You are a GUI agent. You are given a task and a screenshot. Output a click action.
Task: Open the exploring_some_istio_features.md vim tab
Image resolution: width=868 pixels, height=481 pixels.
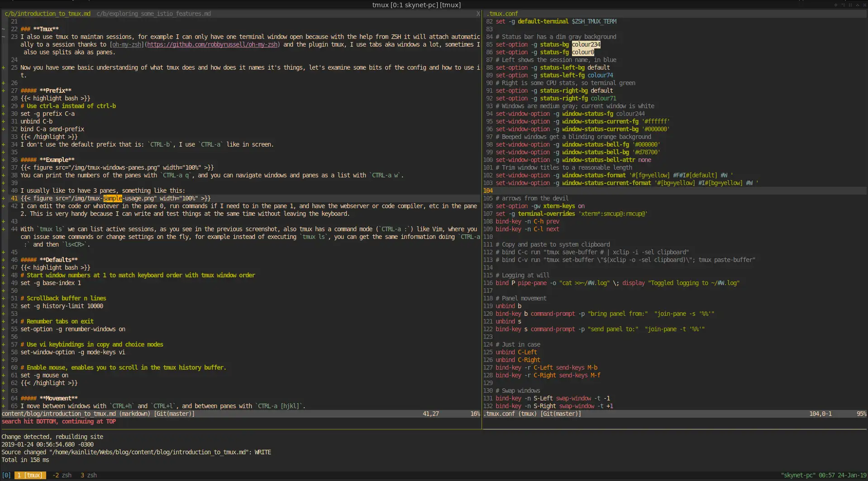pyautogui.click(x=153, y=14)
